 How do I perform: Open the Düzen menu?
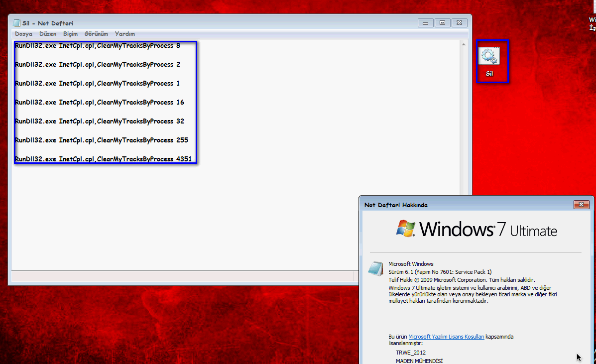[48, 34]
